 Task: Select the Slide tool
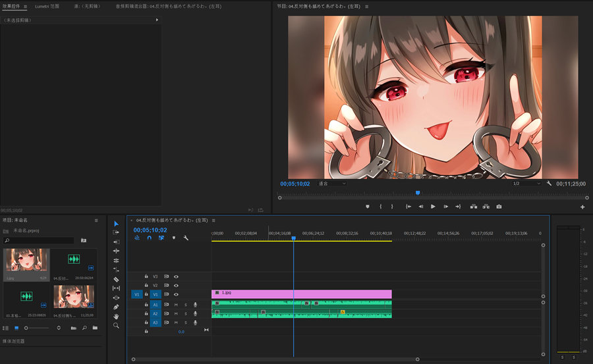tap(116, 298)
